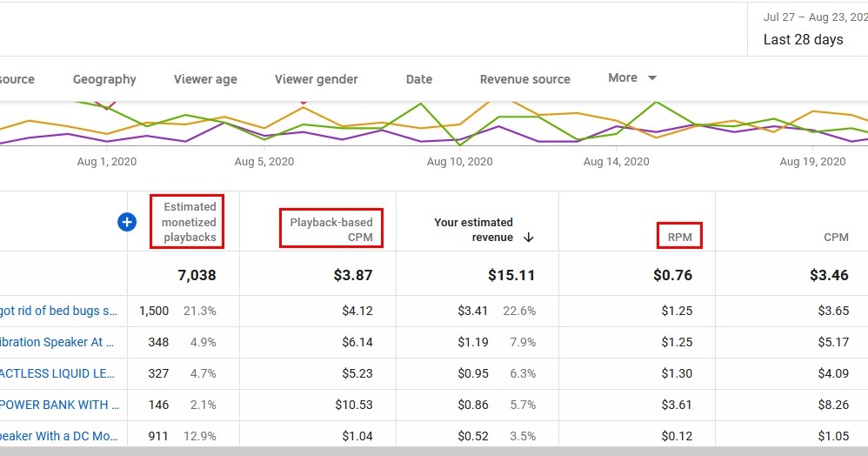The image size is (868, 456).
Task: Click the sort arrow beside Your estimated revenue
Action: pos(529,238)
